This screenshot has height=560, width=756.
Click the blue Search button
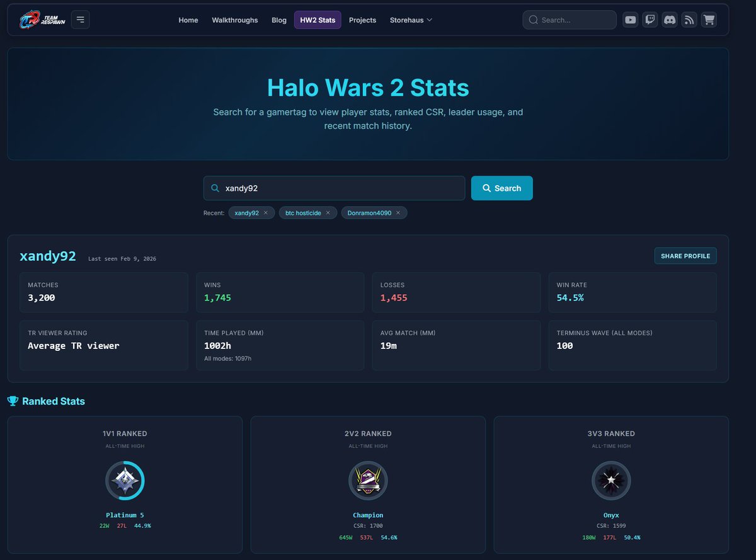click(501, 188)
